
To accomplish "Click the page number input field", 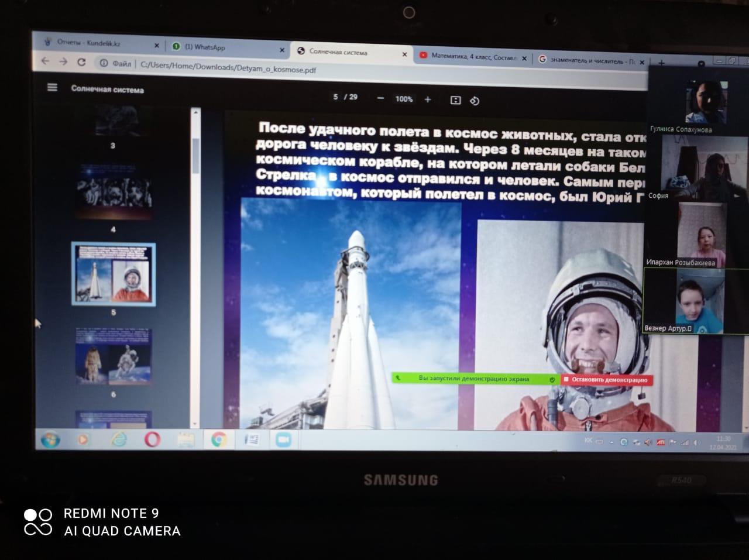I will (x=336, y=97).
